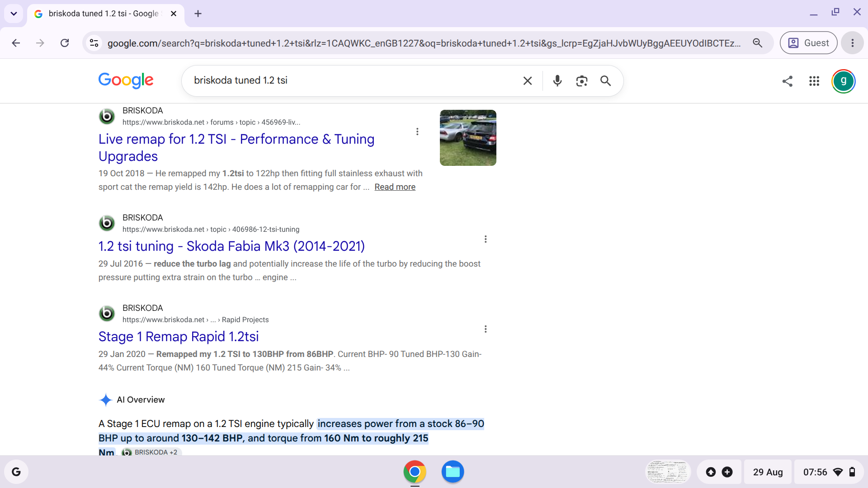Open the launcher G button on shelf
This screenshot has width=868, height=488.
pyautogui.click(x=16, y=472)
